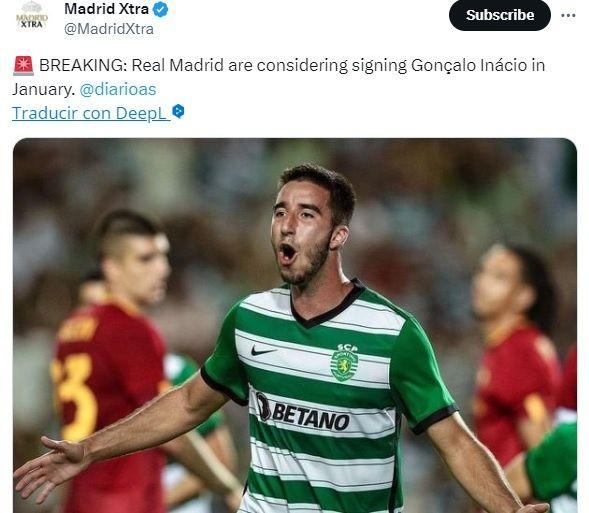This screenshot has width=589, height=513.
Task: Open the tweet text about Gonçalo Inácio
Action: click(278, 77)
